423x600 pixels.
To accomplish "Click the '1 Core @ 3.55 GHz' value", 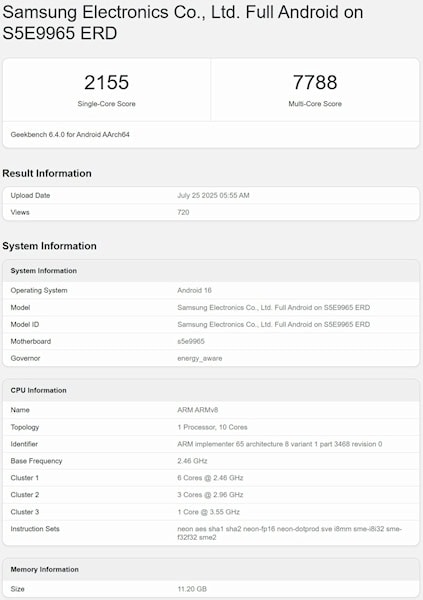I will tap(209, 512).
